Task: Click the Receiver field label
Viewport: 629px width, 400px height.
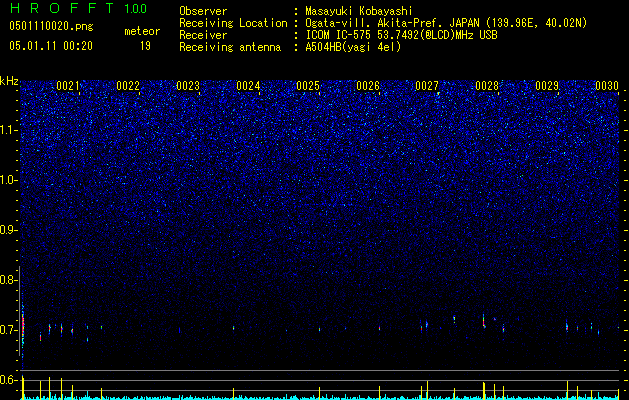Action: [203, 35]
